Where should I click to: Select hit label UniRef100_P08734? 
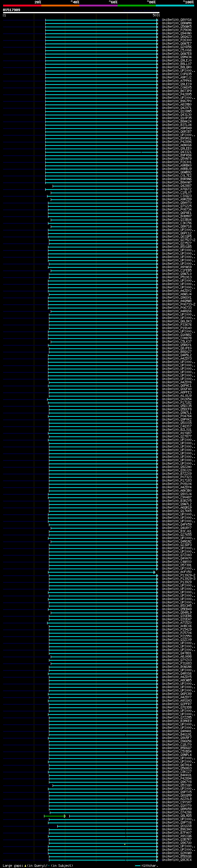click(x=176, y=210)
